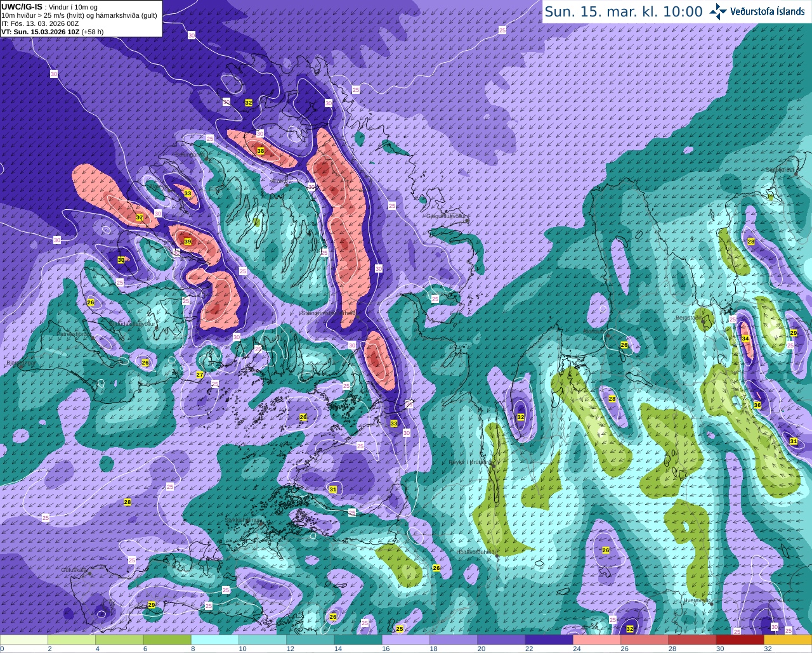Click the Veðurstofa Íslands logo icon
The image size is (812, 653).
(x=717, y=11)
